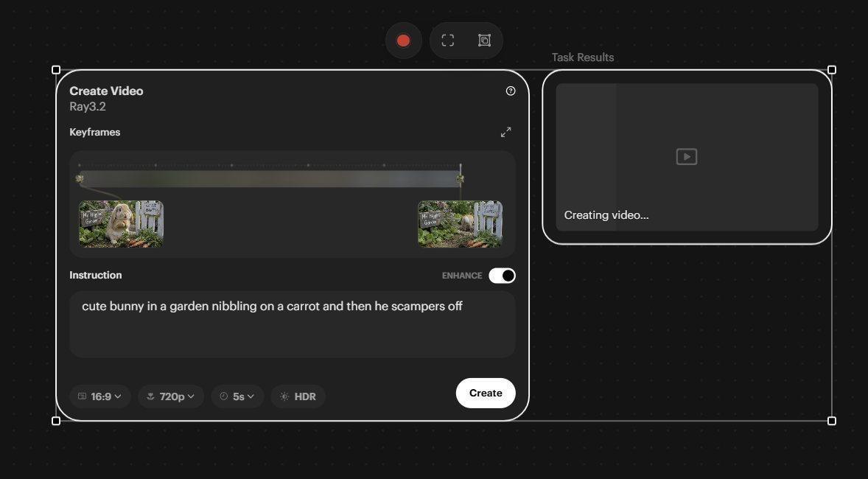Image resolution: width=868 pixels, height=479 pixels.
Task: Toggle the ENHANCE switch
Action: 502,276
